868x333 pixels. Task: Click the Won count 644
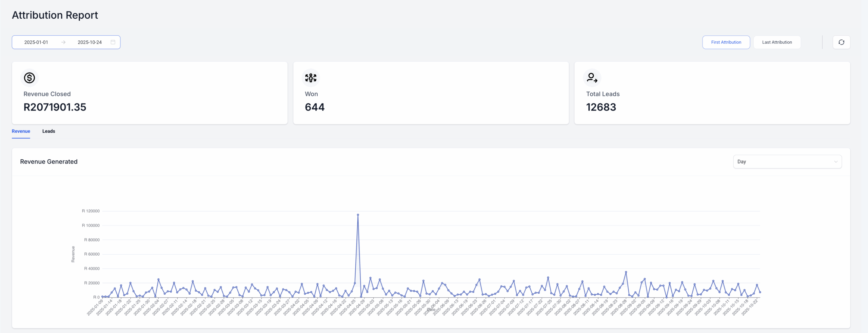click(x=315, y=107)
